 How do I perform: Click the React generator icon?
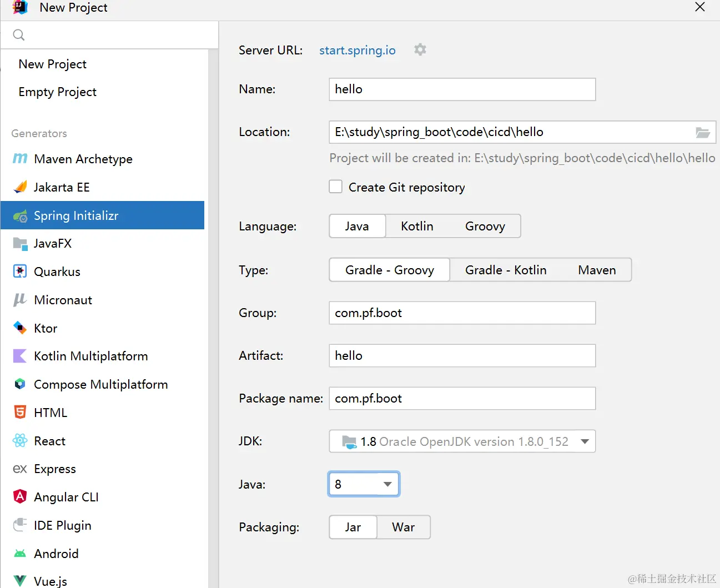click(x=20, y=440)
